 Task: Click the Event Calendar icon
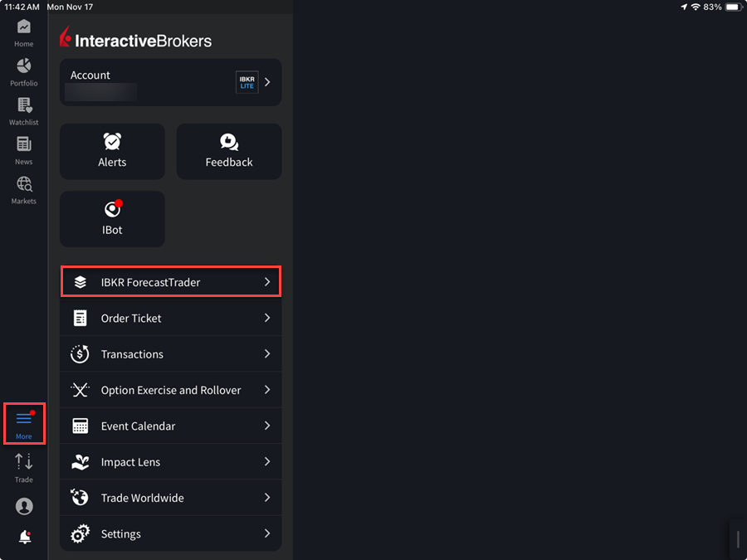point(80,426)
